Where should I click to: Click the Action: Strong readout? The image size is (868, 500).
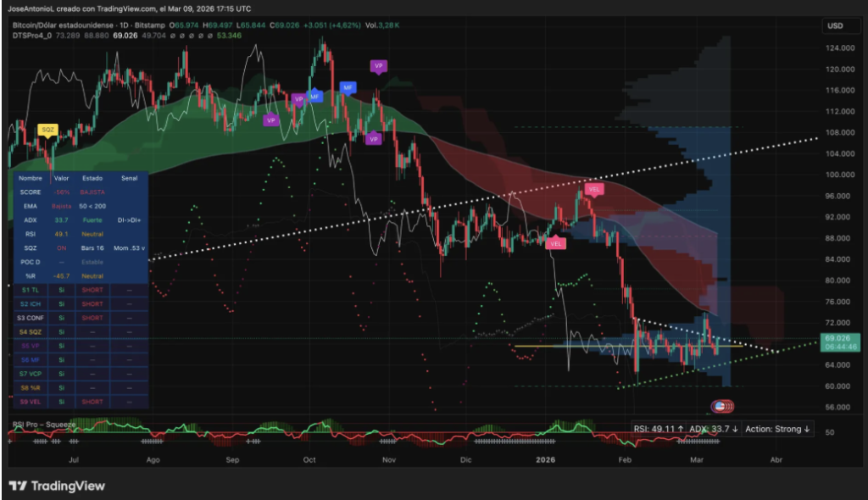(776, 429)
